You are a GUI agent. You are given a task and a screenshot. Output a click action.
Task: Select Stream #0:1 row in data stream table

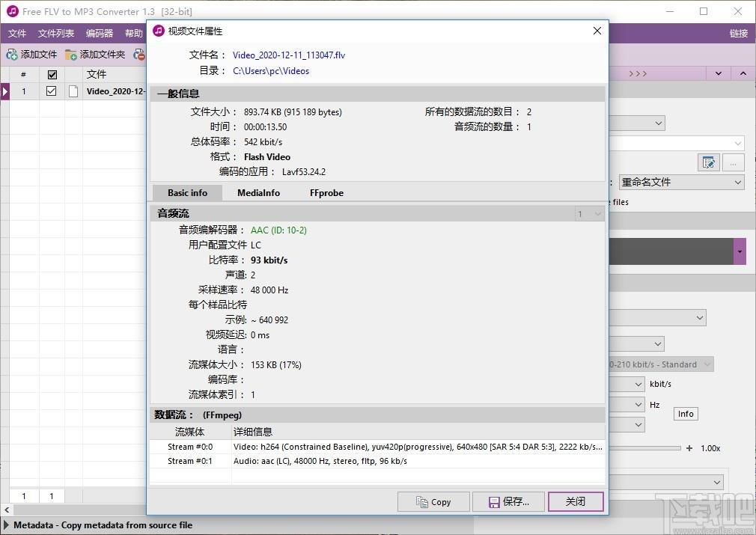[377, 461]
